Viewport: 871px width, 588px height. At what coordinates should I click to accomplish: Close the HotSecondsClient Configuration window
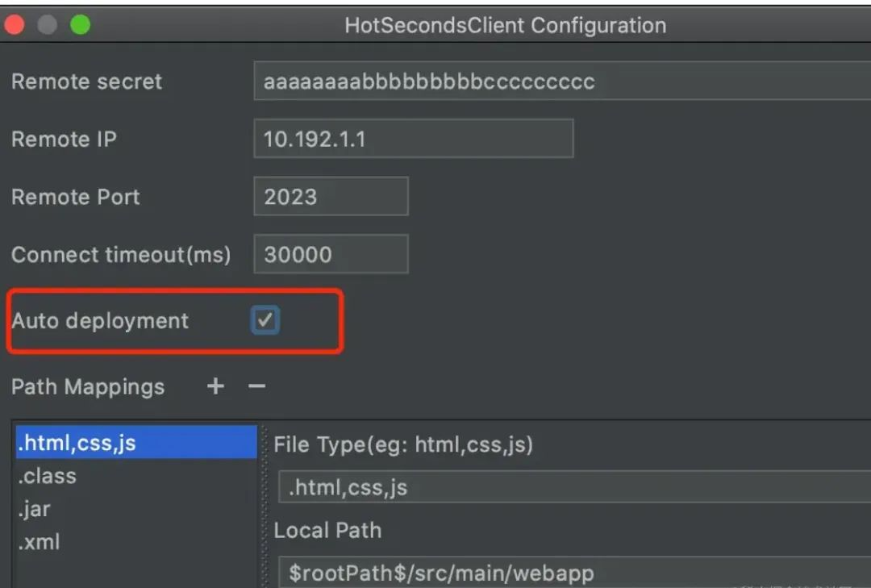14,25
